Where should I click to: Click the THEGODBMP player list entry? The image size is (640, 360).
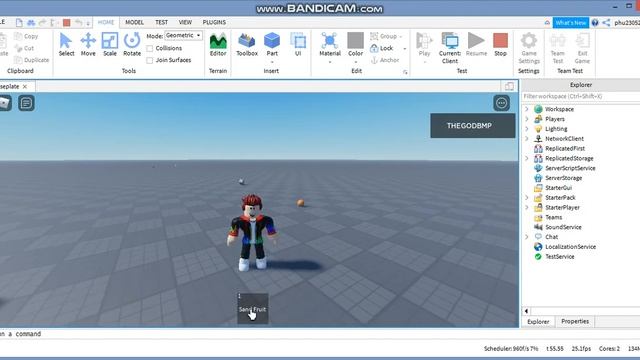(472, 125)
